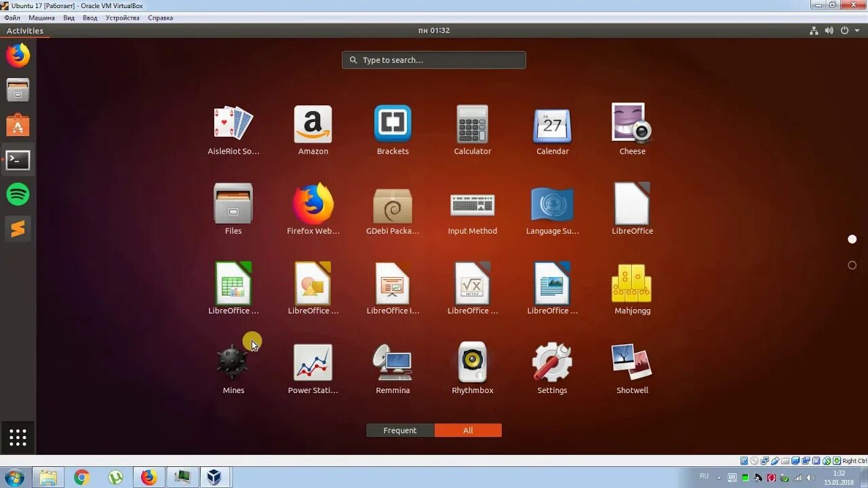Launch LibreOffice Writer icon
The height and width of the screenshot is (488, 868).
pos(552,283)
